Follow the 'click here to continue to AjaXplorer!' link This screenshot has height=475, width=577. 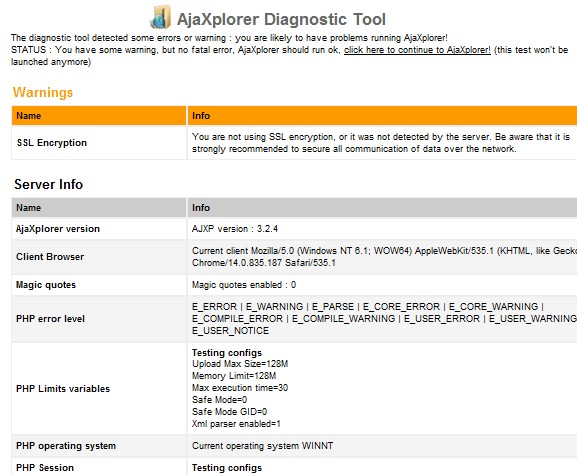417,50
